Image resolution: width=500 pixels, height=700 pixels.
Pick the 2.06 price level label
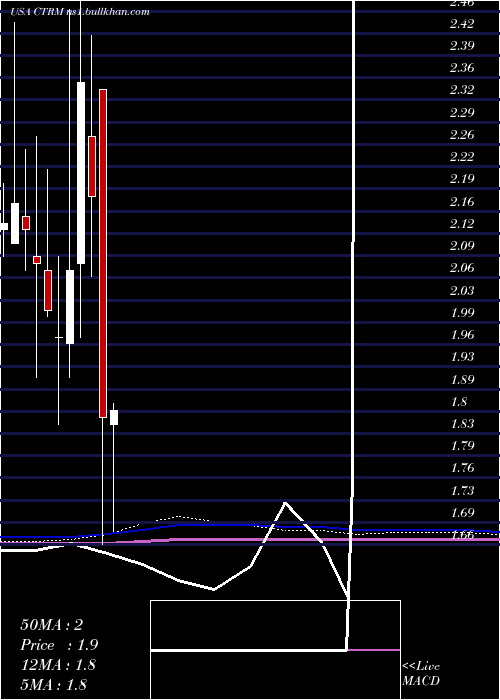pyautogui.click(x=461, y=268)
